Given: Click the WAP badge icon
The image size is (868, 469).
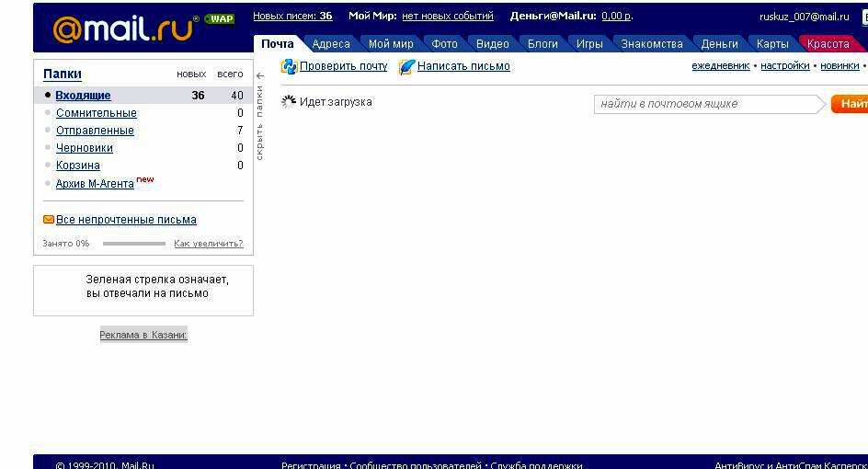Looking at the screenshot, I should coord(219,18).
